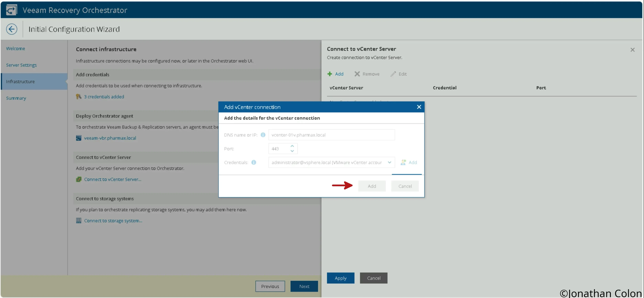The height and width of the screenshot is (298, 644).
Task: Click the vCenter icon beside Connect to vCenter Server
Action: (79, 179)
